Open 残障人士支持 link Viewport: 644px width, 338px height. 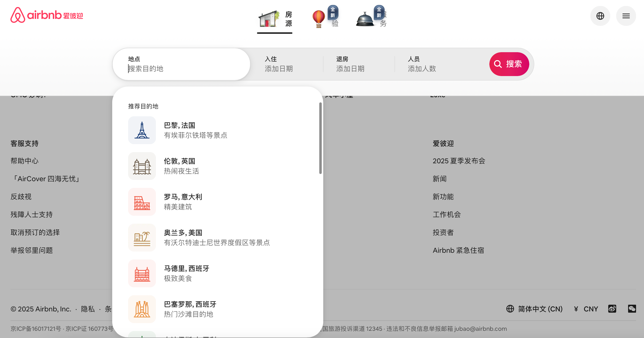32,214
